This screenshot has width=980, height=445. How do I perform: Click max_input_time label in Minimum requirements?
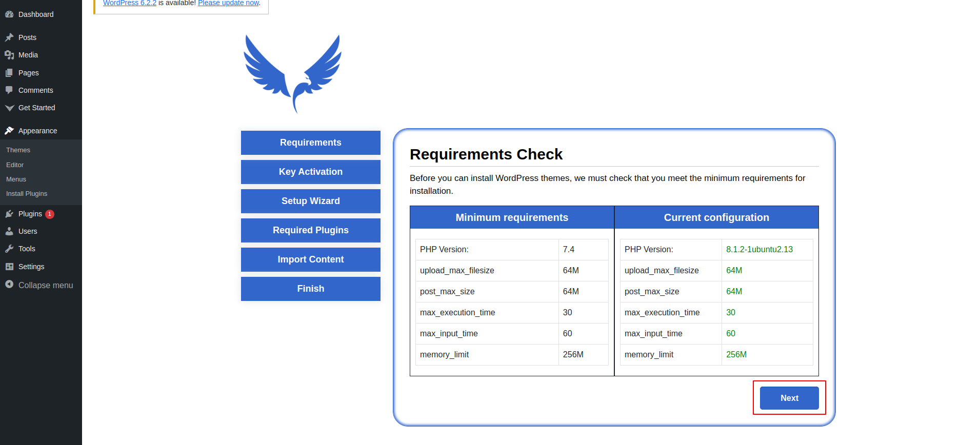(449, 334)
